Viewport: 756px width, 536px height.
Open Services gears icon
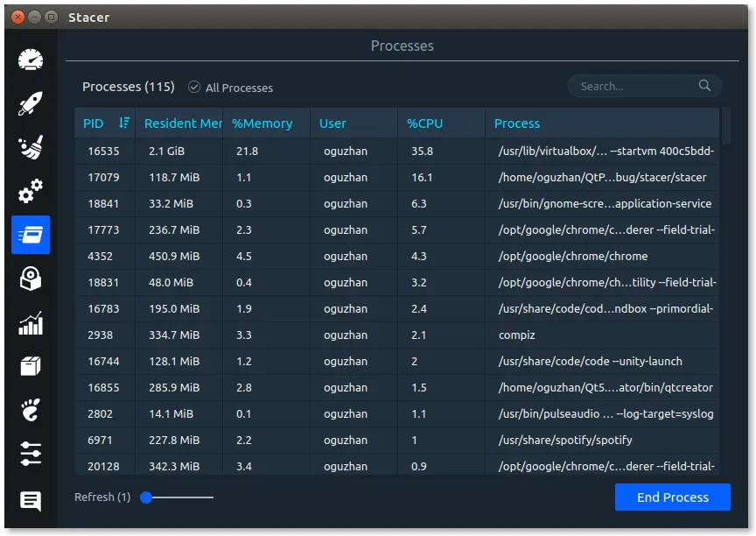point(31,191)
